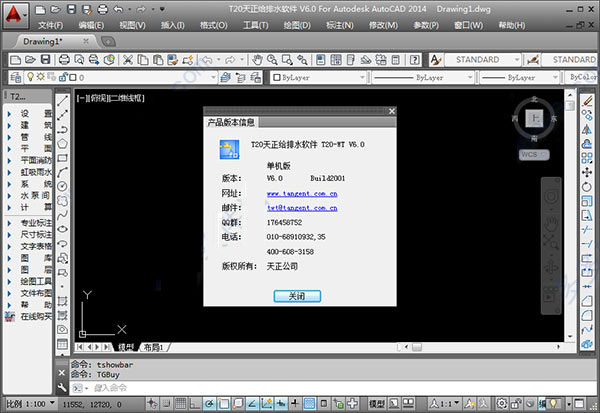Image resolution: width=600 pixels, height=413 pixels.
Task: Toggle Grid display in status bar
Action: [x=180, y=403]
